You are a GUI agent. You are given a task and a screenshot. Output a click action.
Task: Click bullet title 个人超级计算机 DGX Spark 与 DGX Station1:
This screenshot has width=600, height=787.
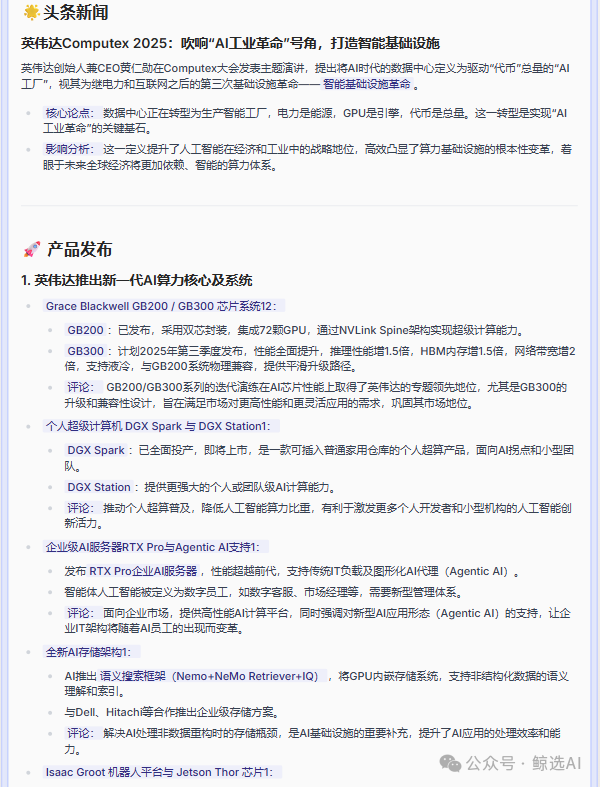click(x=161, y=426)
